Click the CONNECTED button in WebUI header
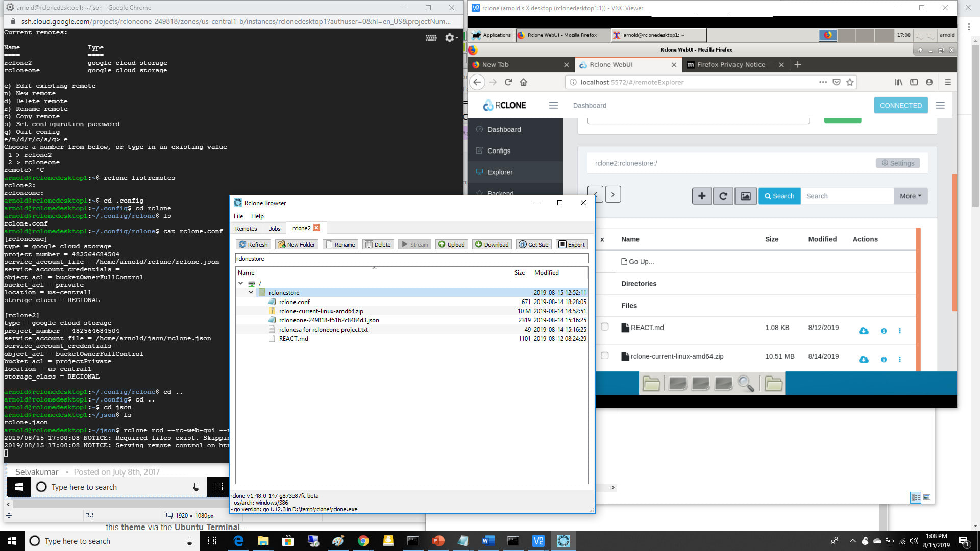The image size is (980, 551). coord(901,106)
